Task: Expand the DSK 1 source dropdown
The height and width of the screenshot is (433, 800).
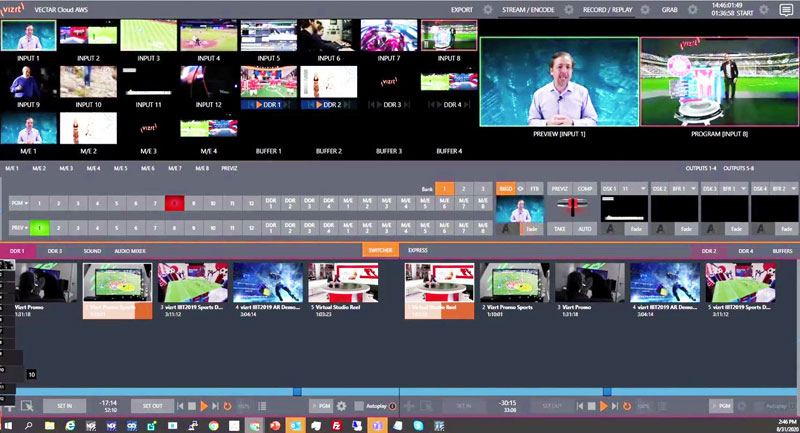Action: click(643, 188)
